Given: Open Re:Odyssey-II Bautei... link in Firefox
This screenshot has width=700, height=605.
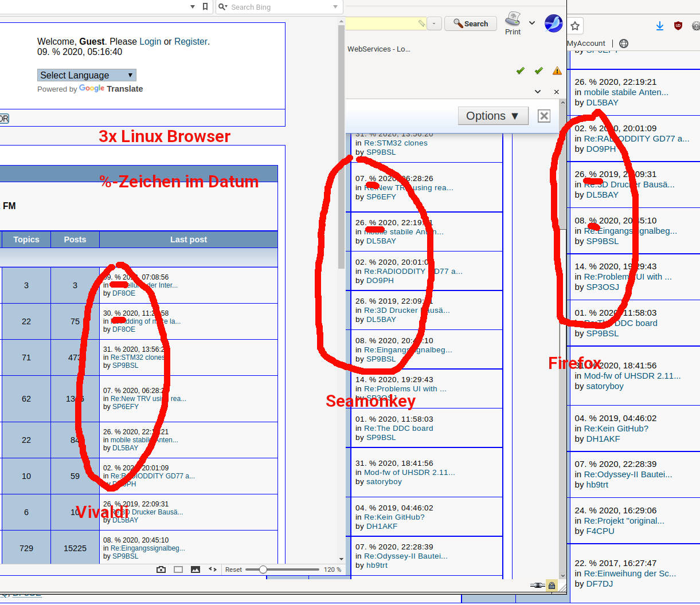Looking at the screenshot, I should tap(628, 474).
